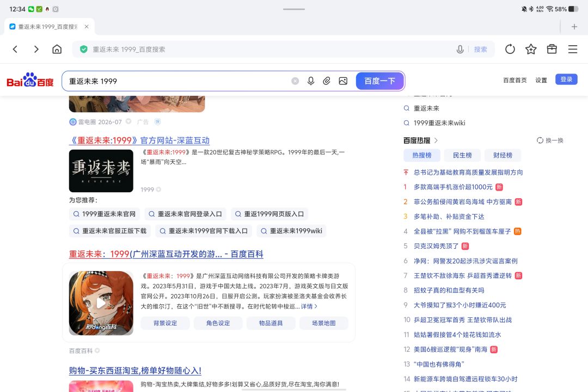The height and width of the screenshot is (392, 588).
Task: Select the suggestion 重返1999网页版入口
Action: 269,214
